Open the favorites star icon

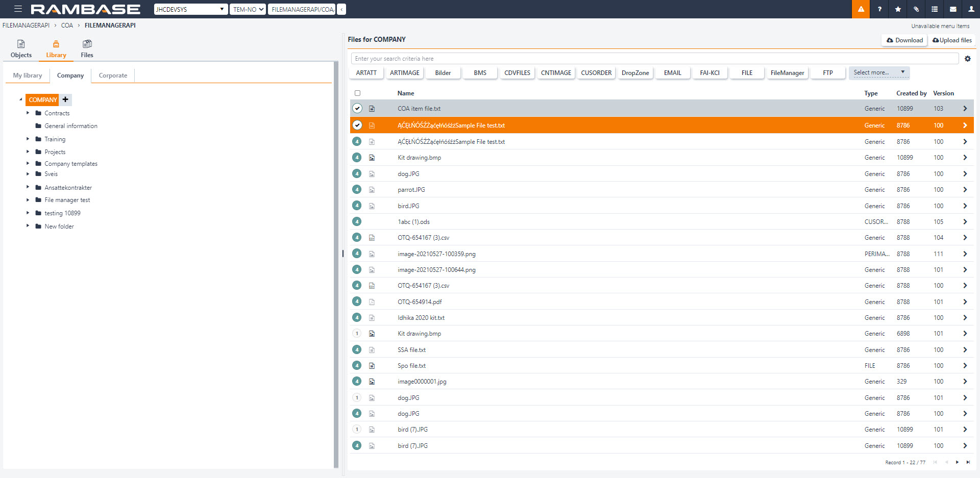897,9
